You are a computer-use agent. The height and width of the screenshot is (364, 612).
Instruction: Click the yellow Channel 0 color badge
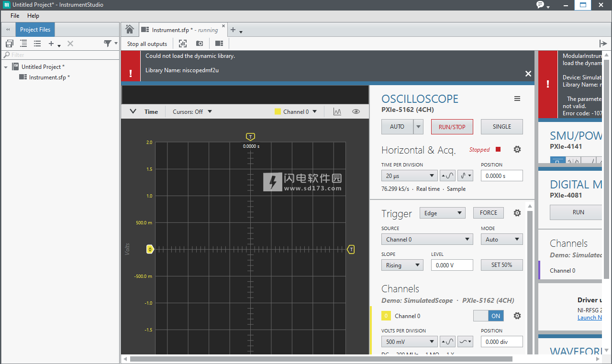click(x=386, y=316)
